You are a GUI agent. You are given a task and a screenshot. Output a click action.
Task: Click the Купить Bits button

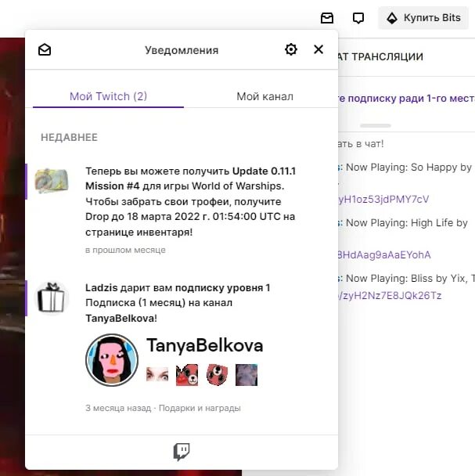pos(423,18)
